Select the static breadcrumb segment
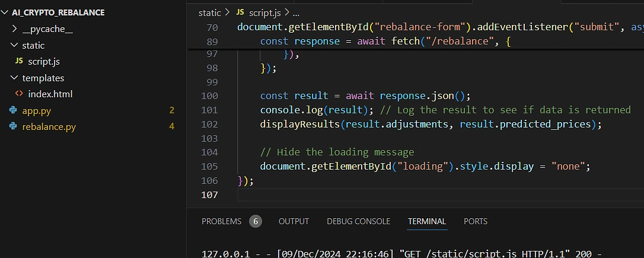This screenshot has width=644, height=258. pyautogui.click(x=209, y=13)
